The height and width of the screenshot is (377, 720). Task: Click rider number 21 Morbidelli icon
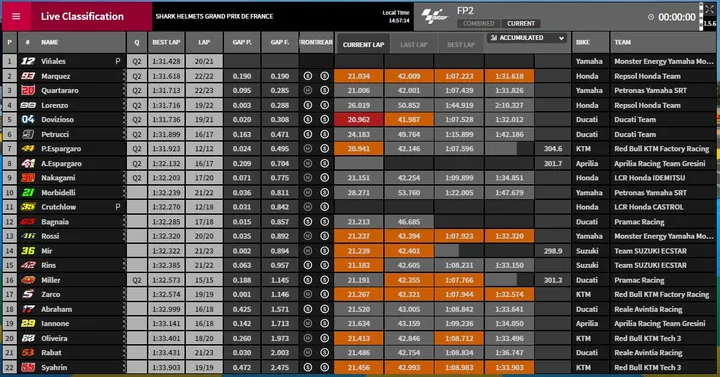[28, 192]
